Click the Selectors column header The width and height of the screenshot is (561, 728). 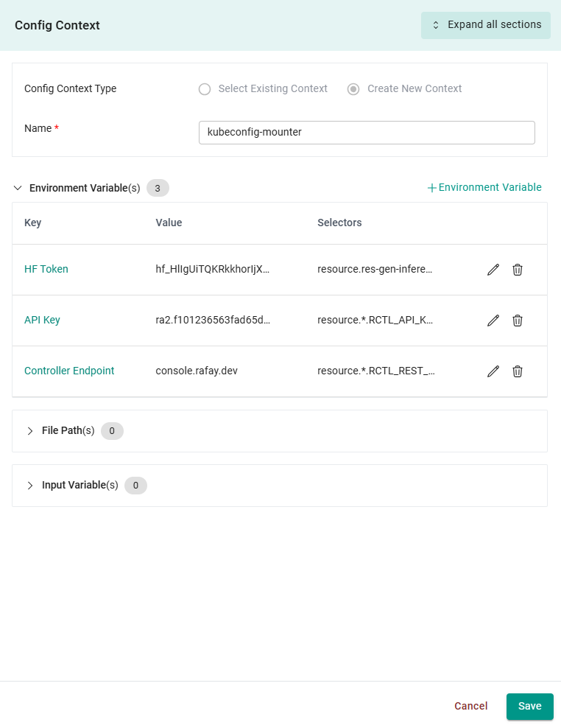[339, 223]
